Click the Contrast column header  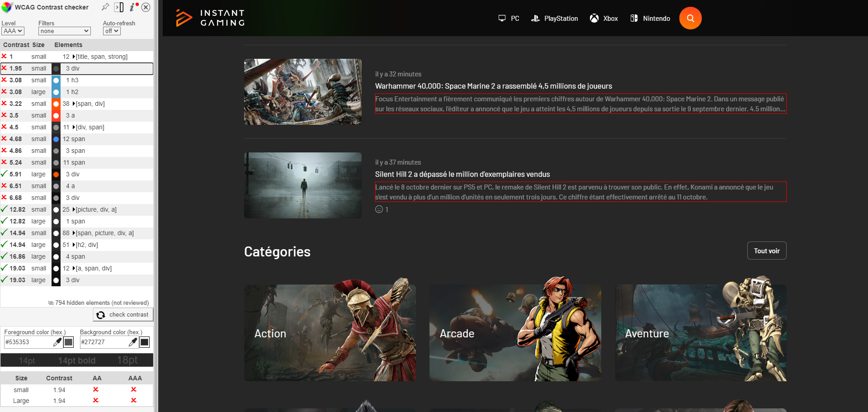click(16, 45)
